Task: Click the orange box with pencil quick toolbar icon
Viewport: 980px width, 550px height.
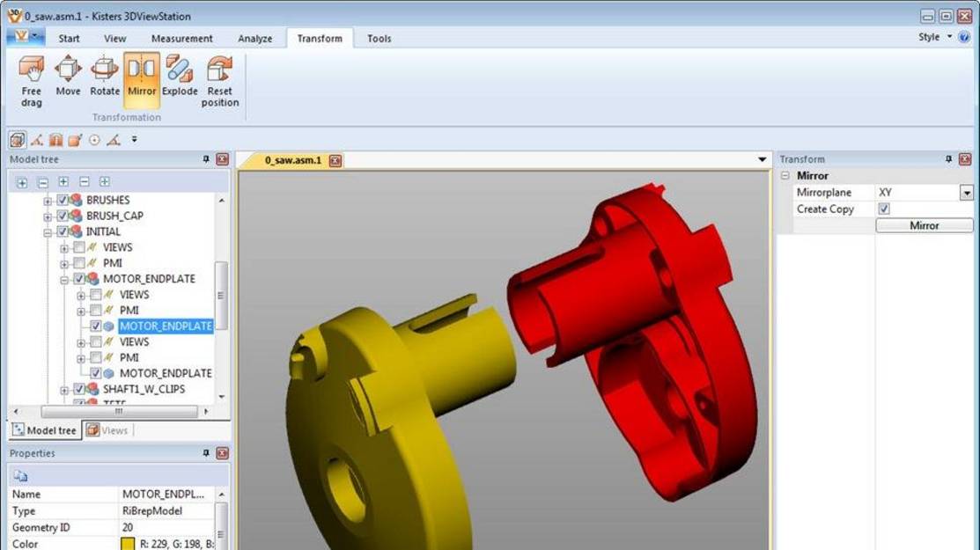Action: point(75,140)
